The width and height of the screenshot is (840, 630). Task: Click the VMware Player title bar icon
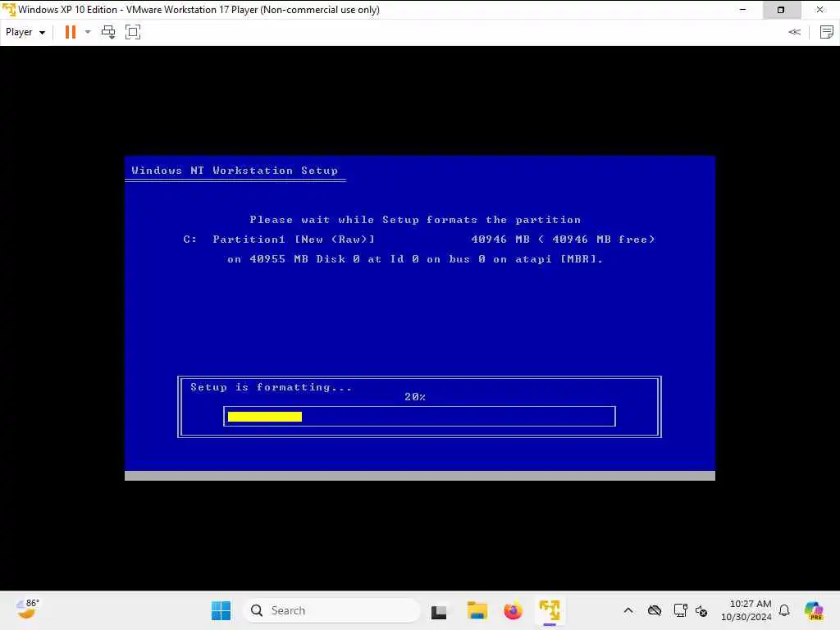[8, 10]
